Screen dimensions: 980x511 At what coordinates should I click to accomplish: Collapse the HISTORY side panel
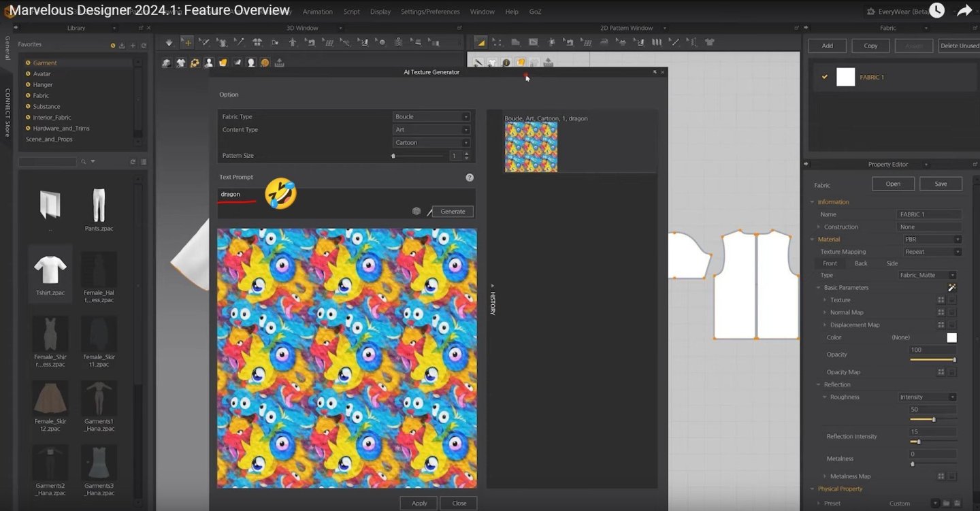pyautogui.click(x=493, y=299)
